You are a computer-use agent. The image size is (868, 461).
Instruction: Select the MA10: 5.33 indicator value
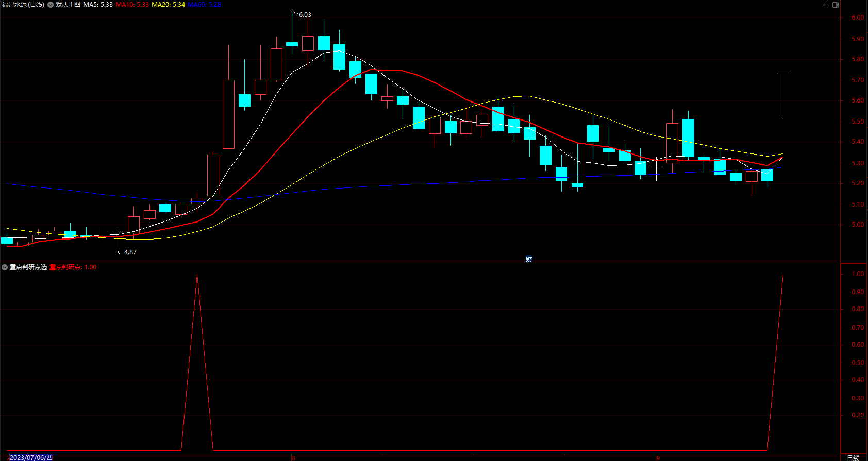(x=132, y=5)
